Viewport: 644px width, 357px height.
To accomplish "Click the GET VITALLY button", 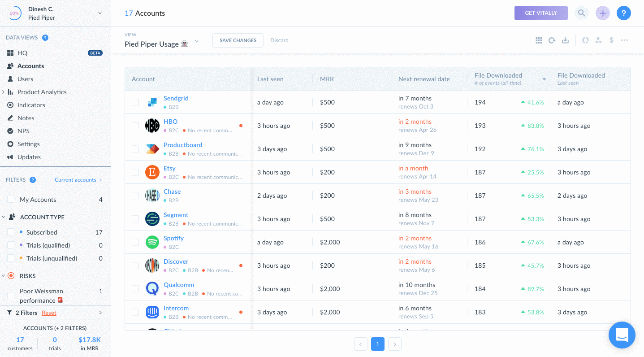I will coord(541,13).
